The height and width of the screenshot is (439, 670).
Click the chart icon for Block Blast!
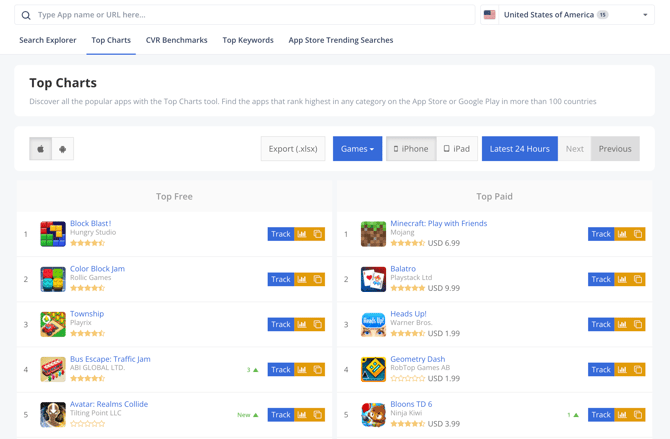(x=302, y=234)
